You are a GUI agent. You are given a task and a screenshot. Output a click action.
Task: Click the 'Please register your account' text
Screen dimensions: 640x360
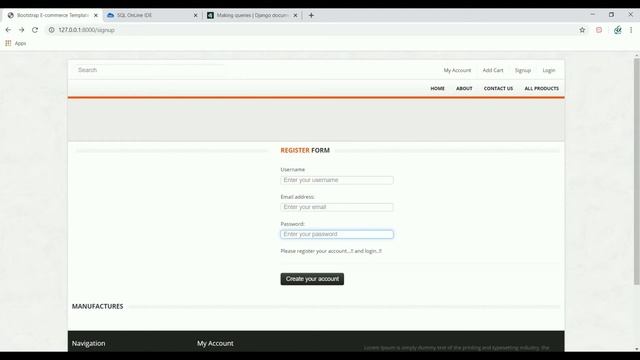[331, 251]
